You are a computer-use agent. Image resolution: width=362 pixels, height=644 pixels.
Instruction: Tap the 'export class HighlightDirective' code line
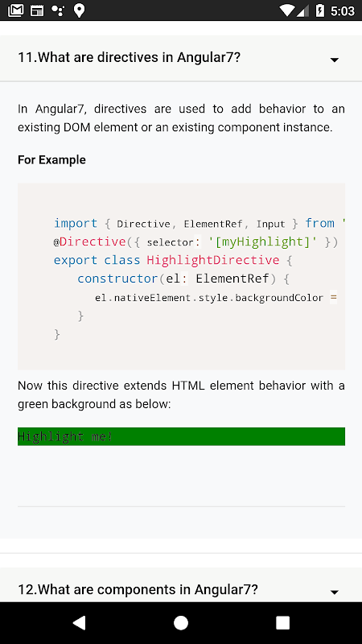[173, 260]
